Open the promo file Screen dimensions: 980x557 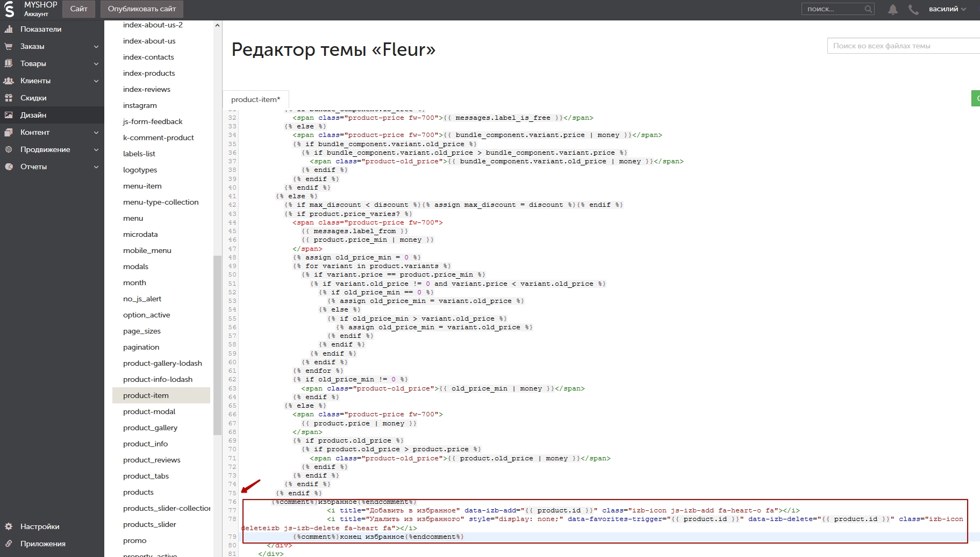(x=134, y=540)
